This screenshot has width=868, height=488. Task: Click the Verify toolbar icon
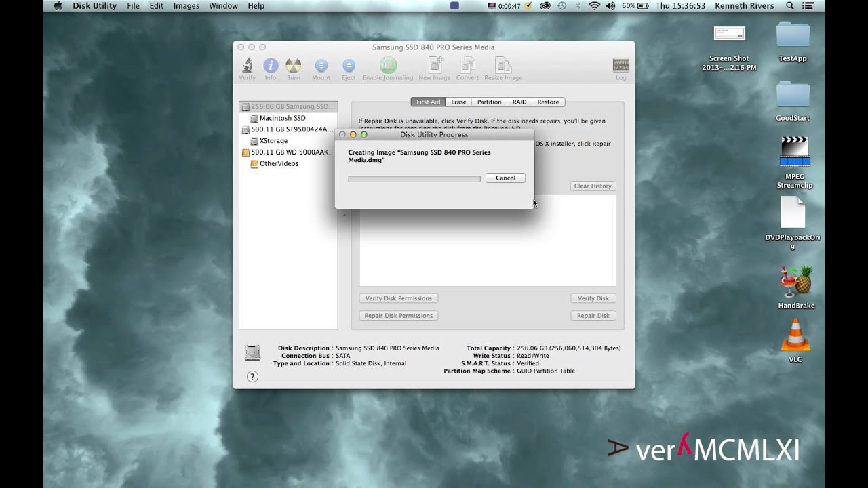point(248,69)
